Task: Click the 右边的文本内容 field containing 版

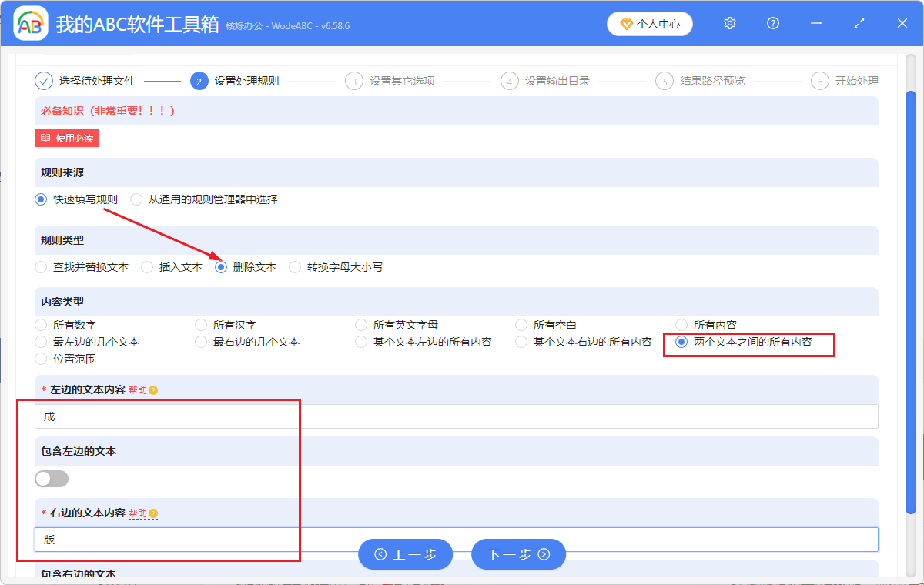Action: coord(231,540)
